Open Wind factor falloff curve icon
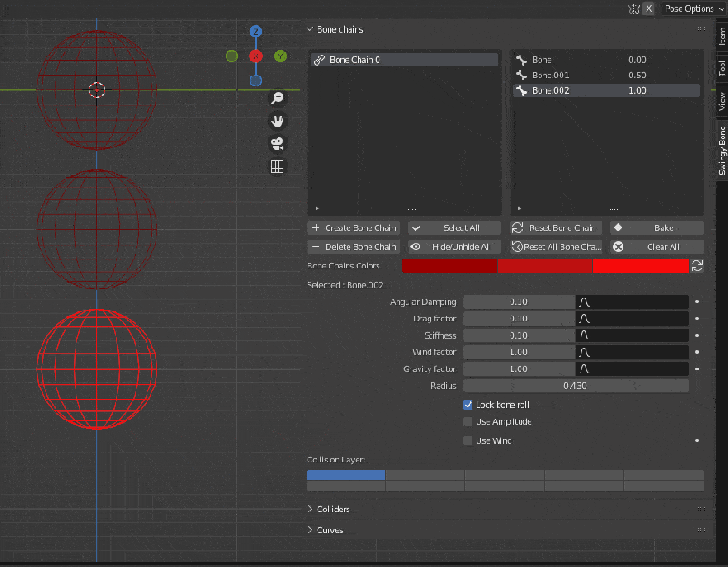This screenshot has height=567, width=728. [x=584, y=352]
